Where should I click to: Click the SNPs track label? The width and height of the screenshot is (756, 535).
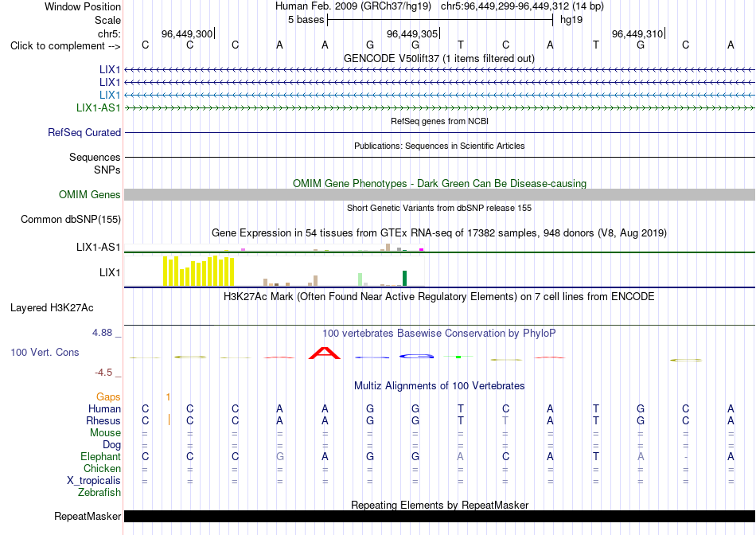(107, 170)
